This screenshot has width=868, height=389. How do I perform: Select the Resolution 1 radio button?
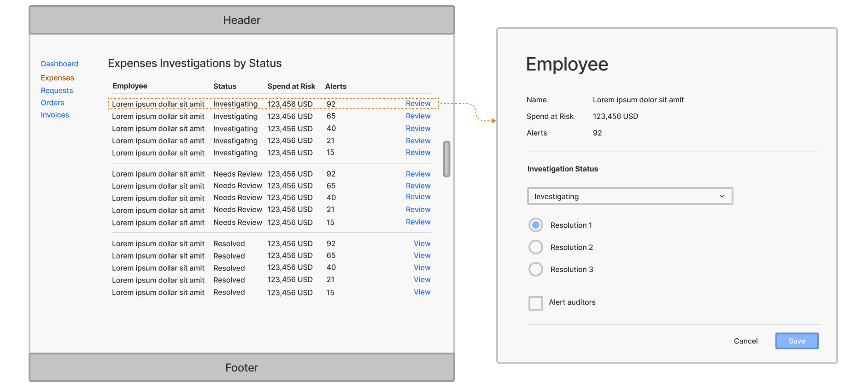535,225
